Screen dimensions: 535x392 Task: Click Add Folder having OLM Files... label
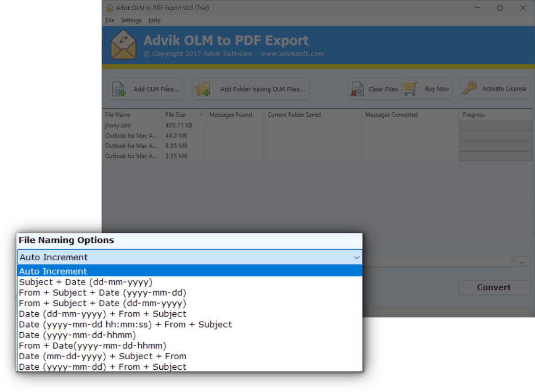pyautogui.click(x=262, y=89)
